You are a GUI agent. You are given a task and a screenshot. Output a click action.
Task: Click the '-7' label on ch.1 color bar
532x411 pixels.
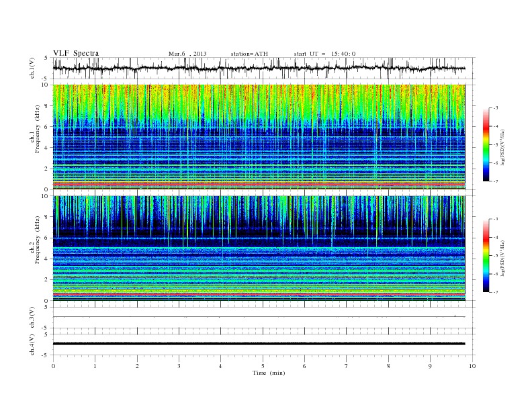(495, 181)
